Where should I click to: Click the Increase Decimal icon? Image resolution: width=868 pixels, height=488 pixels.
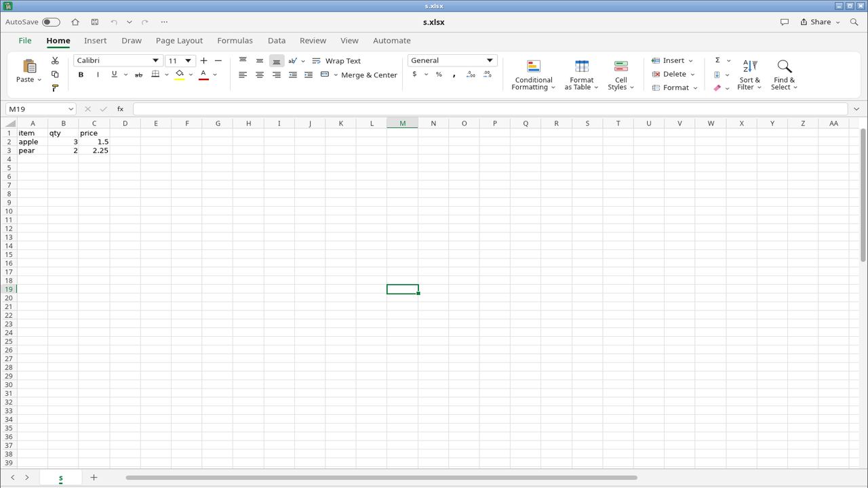coord(471,75)
